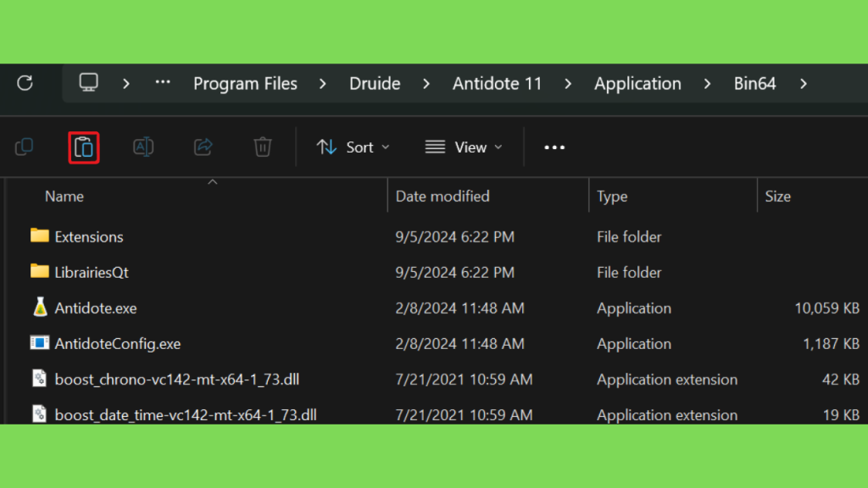Sort by the Date modified column header
The width and height of the screenshot is (868, 488).
[442, 197]
